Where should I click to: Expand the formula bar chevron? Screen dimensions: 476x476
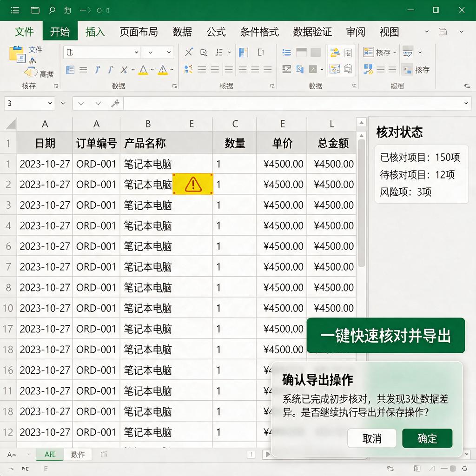tap(466, 103)
